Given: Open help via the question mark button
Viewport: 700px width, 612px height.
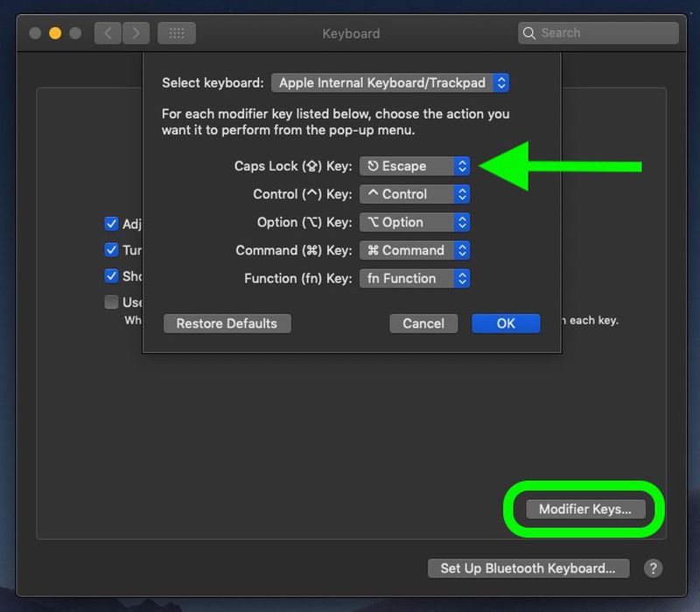Looking at the screenshot, I should [653, 568].
